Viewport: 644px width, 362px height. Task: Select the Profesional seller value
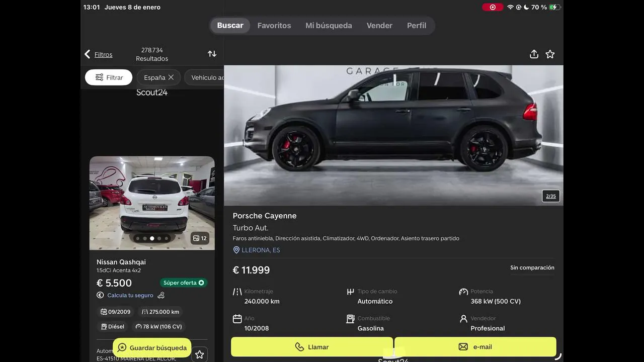click(488, 328)
